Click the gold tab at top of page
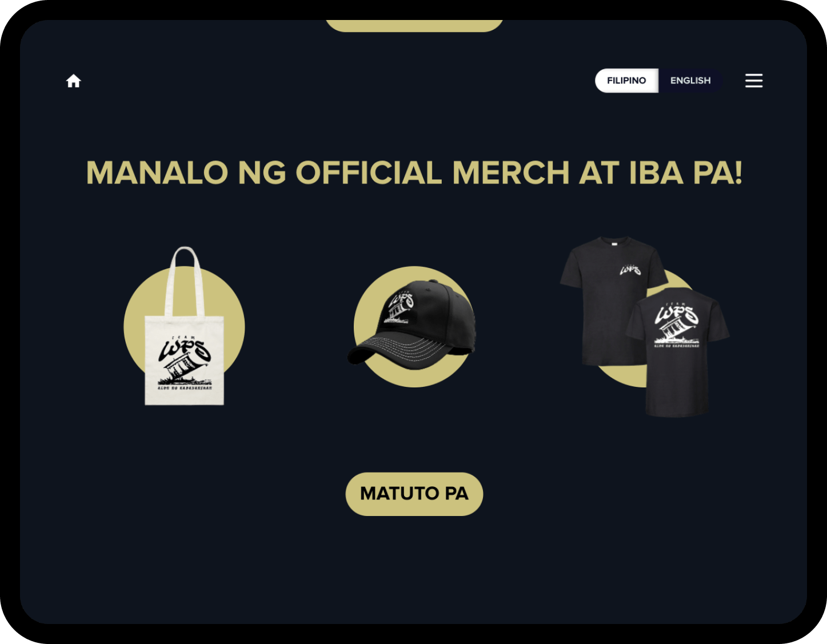Screen dimensions: 827x644 (414, 25)
